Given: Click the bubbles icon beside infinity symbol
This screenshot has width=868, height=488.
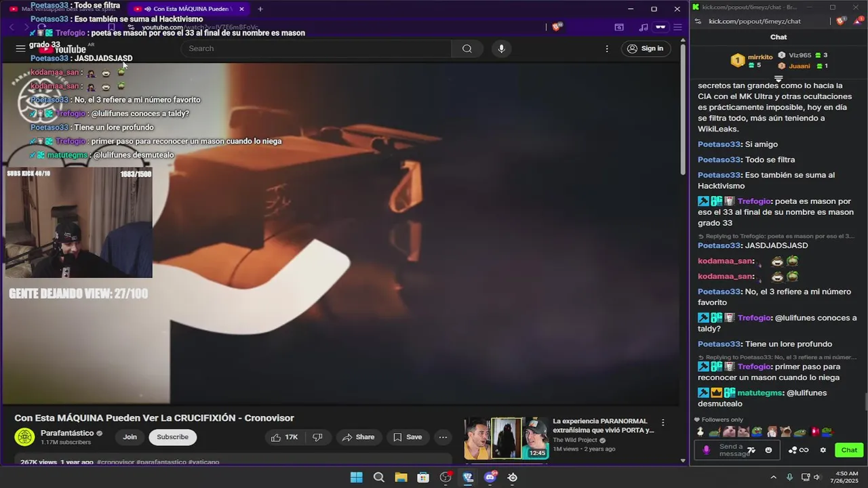Looking at the screenshot, I should pyautogui.click(x=792, y=450).
